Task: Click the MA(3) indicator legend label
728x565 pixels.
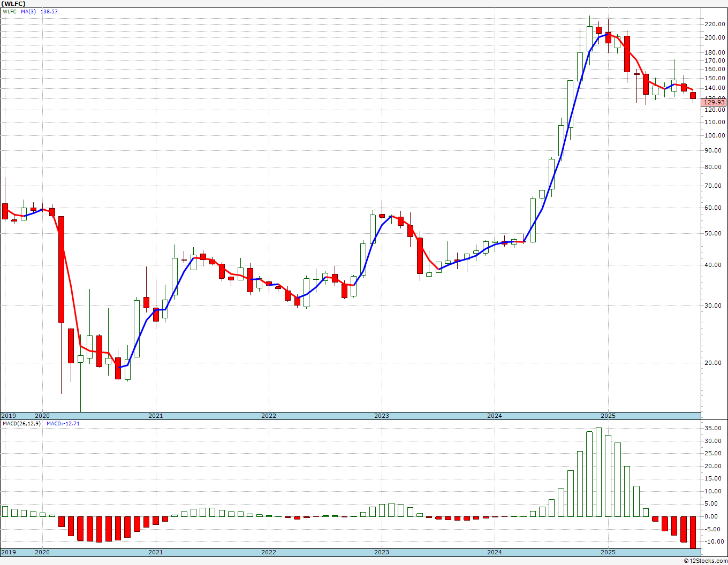Action: coord(28,12)
